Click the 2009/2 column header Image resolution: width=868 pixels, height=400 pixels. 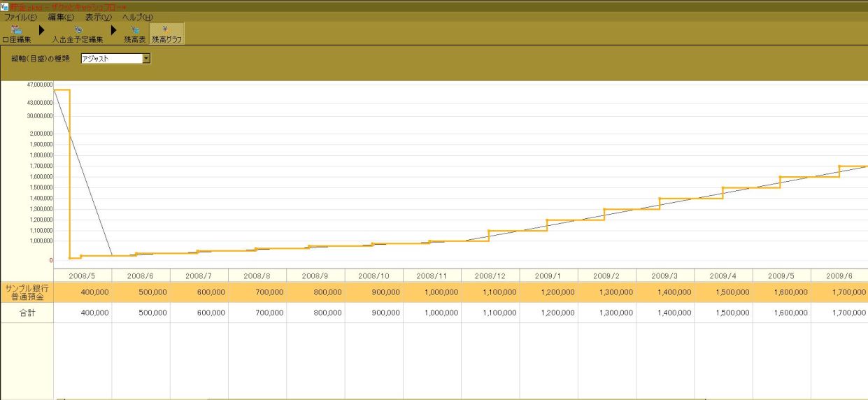pyautogui.click(x=607, y=276)
